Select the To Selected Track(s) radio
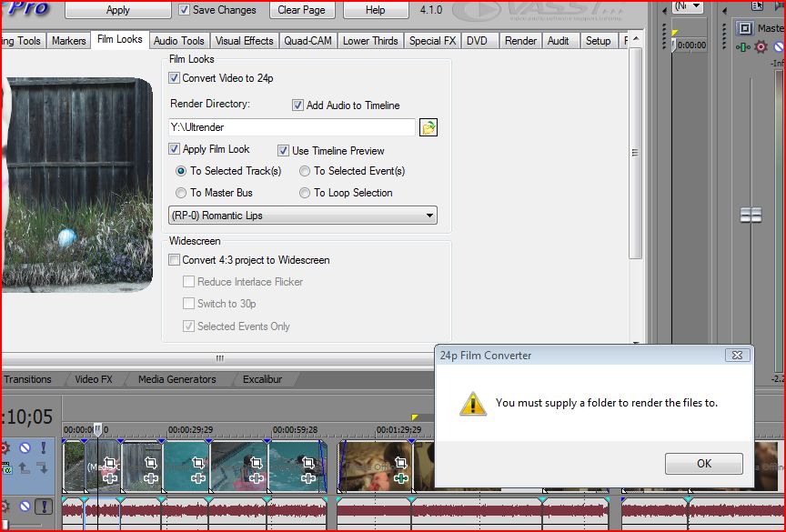This screenshot has height=532, width=786. click(181, 171)
